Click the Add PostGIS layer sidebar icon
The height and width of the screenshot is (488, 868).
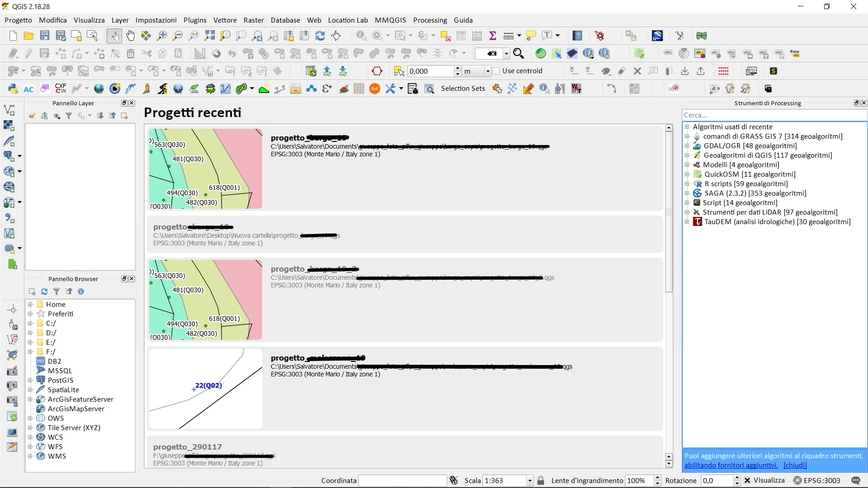pos(9,156)
